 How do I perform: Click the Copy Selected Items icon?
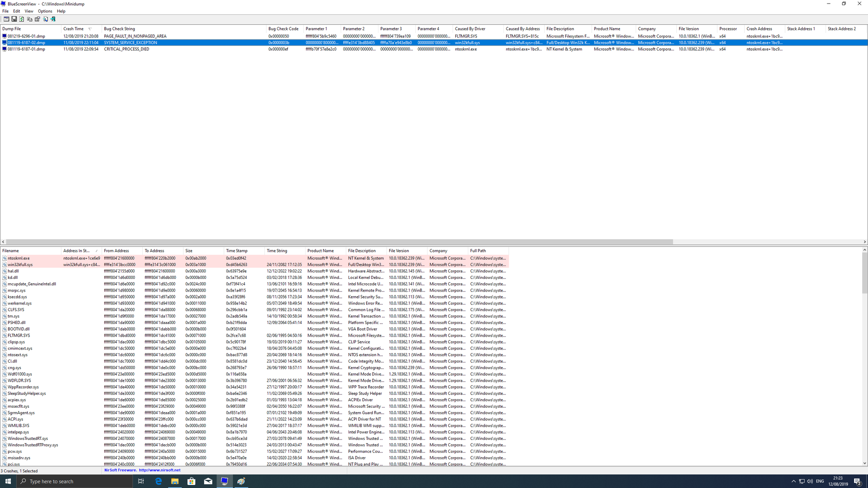click(30, 19)
